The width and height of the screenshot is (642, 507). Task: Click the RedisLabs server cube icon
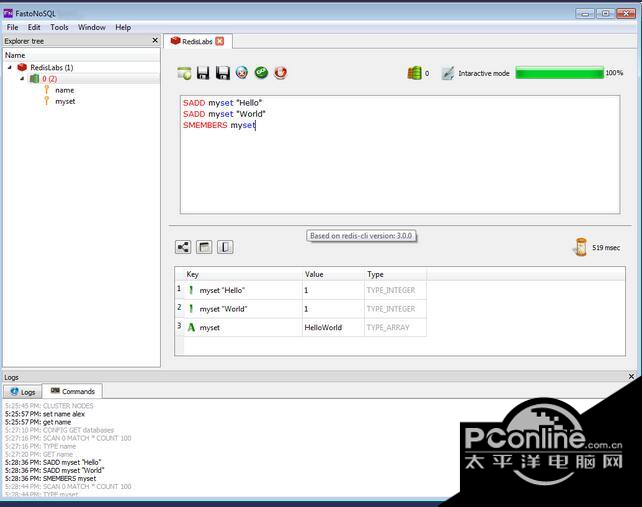(22, 67)
